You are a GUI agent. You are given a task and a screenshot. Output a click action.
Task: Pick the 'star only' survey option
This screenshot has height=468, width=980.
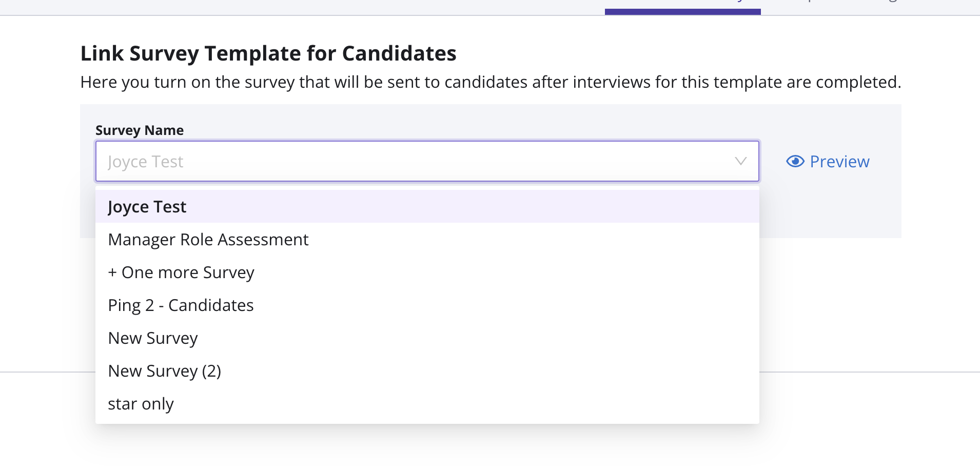141,404
